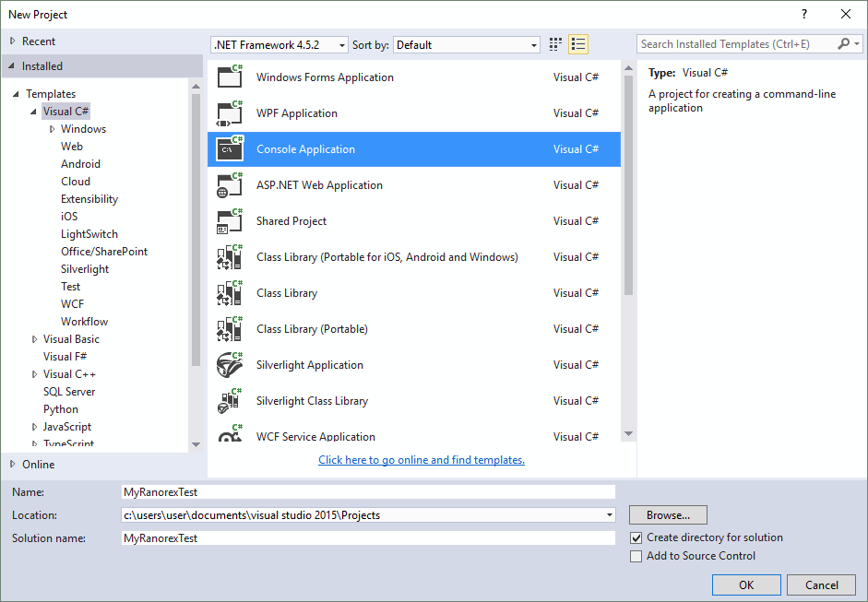Switch to medium icons list view
The image size is (868, 602).
578,44
